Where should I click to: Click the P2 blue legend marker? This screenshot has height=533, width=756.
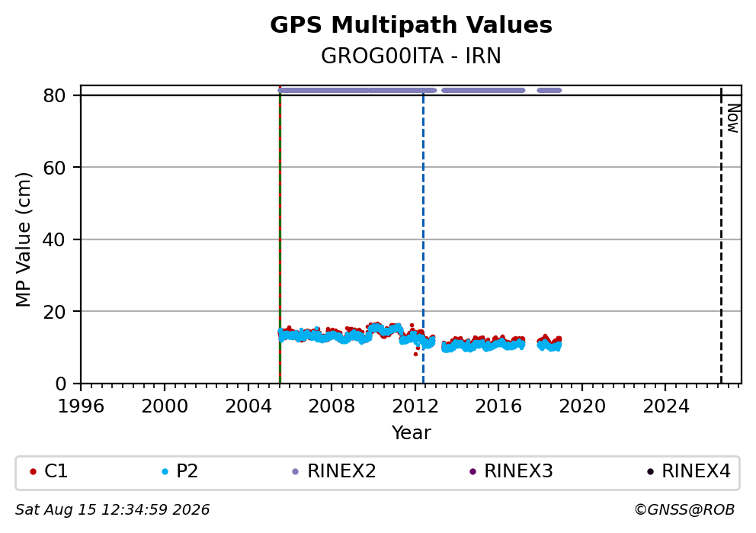[165, 472]
